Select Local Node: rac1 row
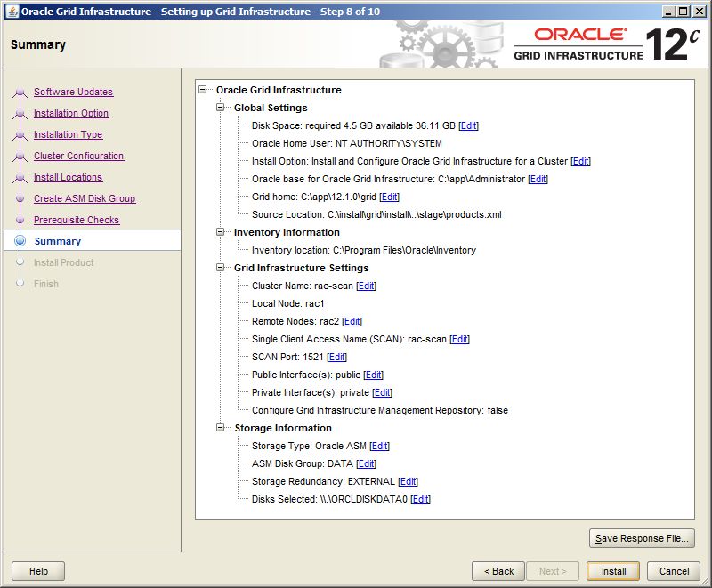The height and width of the screenshot is (588, 712). click(x=287, y=303)
